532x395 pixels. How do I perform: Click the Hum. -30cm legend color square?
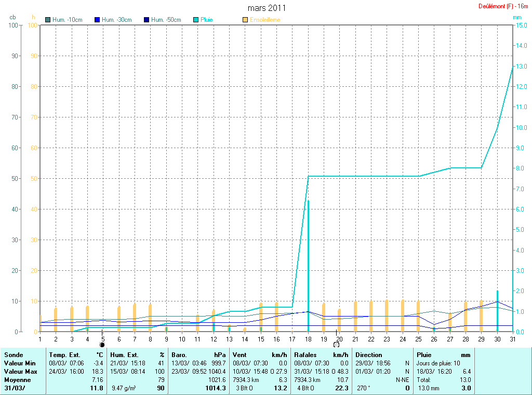click(x=97, y=20)
